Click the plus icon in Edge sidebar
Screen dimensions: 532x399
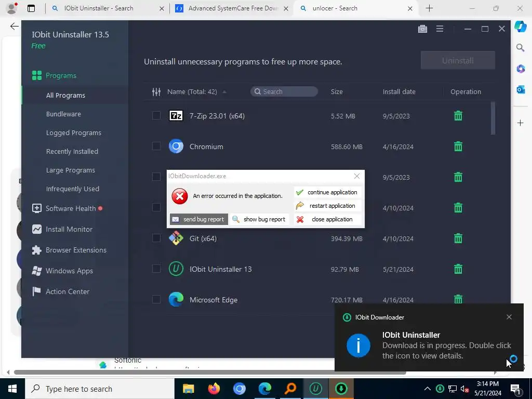coord(521,123)
